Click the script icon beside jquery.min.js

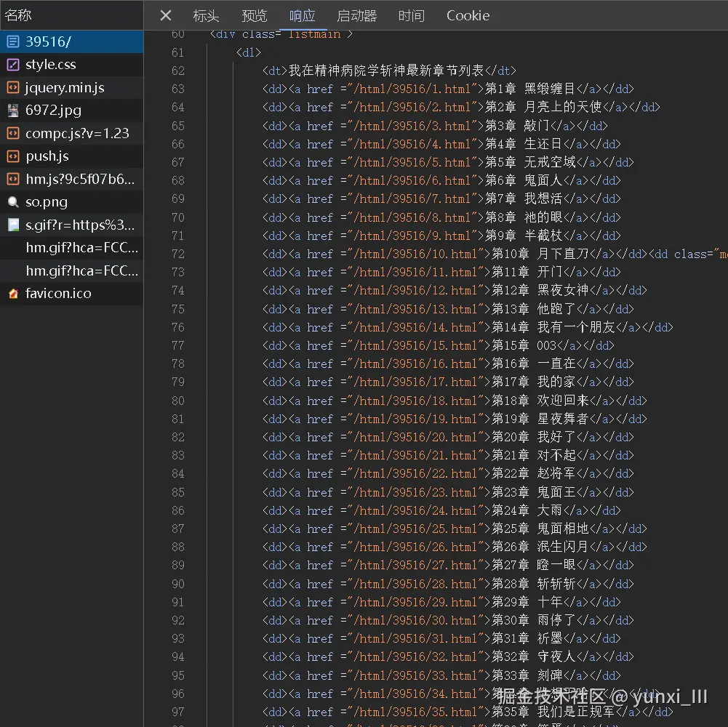(13, 87)
